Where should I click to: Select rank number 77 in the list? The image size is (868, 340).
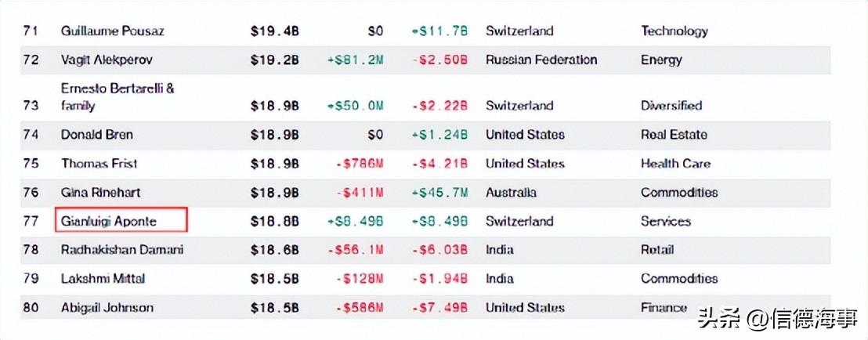[x=31, y=221]
